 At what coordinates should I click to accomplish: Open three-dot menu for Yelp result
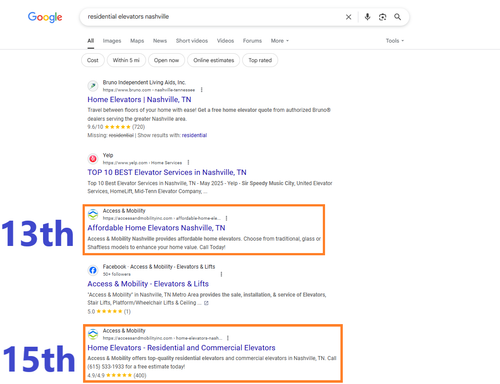(x=188, y=162)
